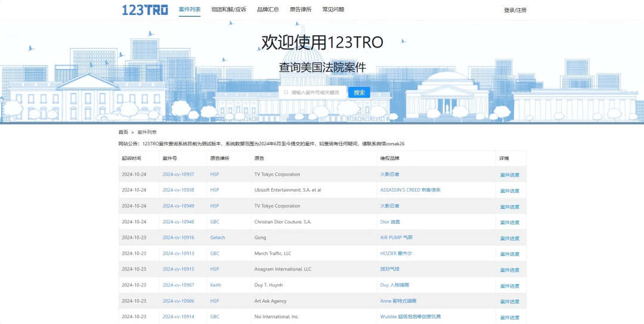Click 首页 in the breadcrumb
Viewport: 644px width, 324px height.
123,132
